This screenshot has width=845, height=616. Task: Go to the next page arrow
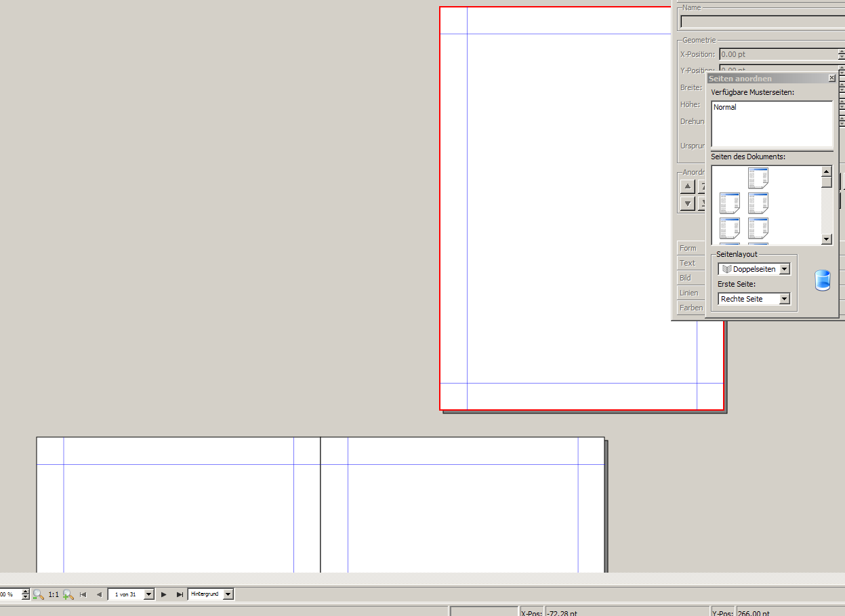tap(164, 594)
